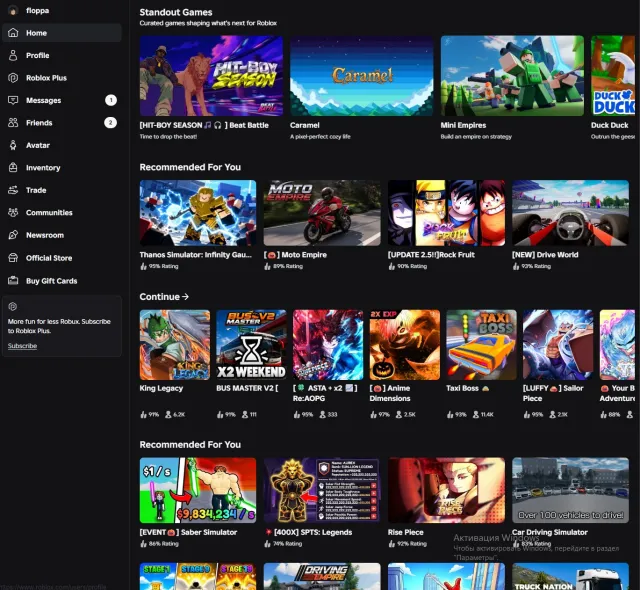Screen dimensions: 640x590
Task: Open the Mini Empires title link
Action: click(x=463, y=125)
